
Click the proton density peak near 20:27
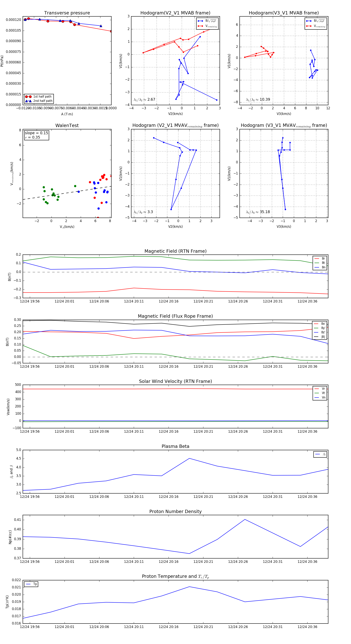(x=245, y=519)
